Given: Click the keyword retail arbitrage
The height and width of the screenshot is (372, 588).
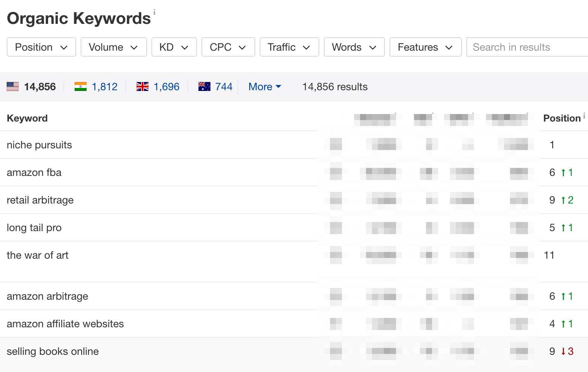Looking at the screenshot, I should (40, 200).
